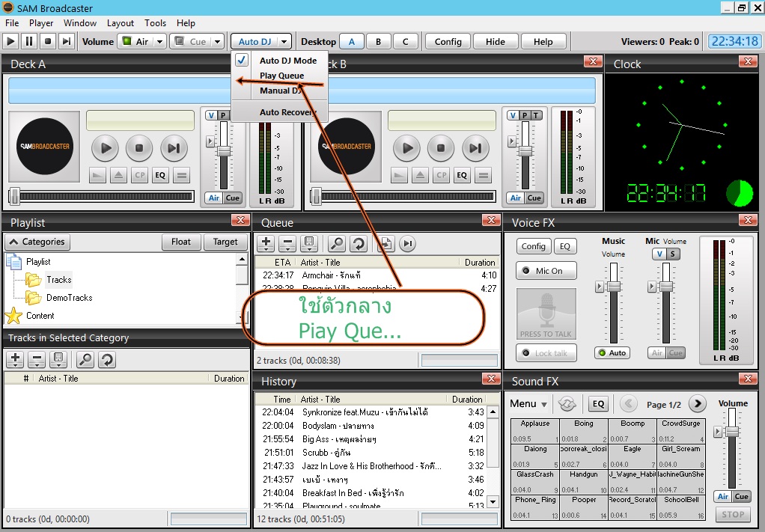Select Play Queue from Auto DJ menu

(279, 76)
